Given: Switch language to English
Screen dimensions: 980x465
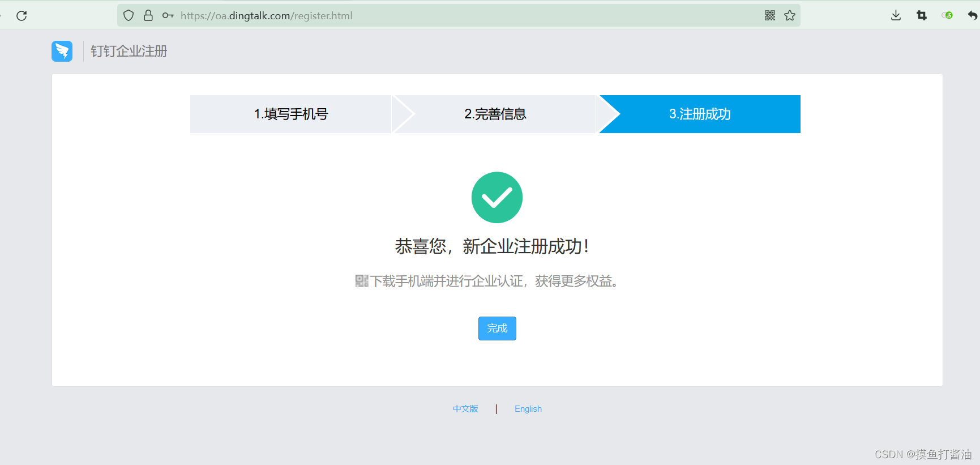Looking at the screenshot, I should 528,409.
